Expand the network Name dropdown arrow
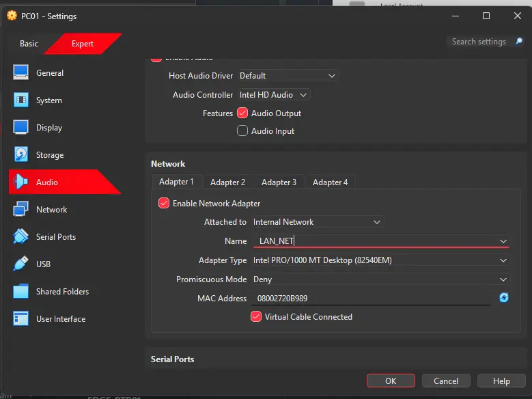The width and height of the screenshot is (532, 399). pos(503,240)
